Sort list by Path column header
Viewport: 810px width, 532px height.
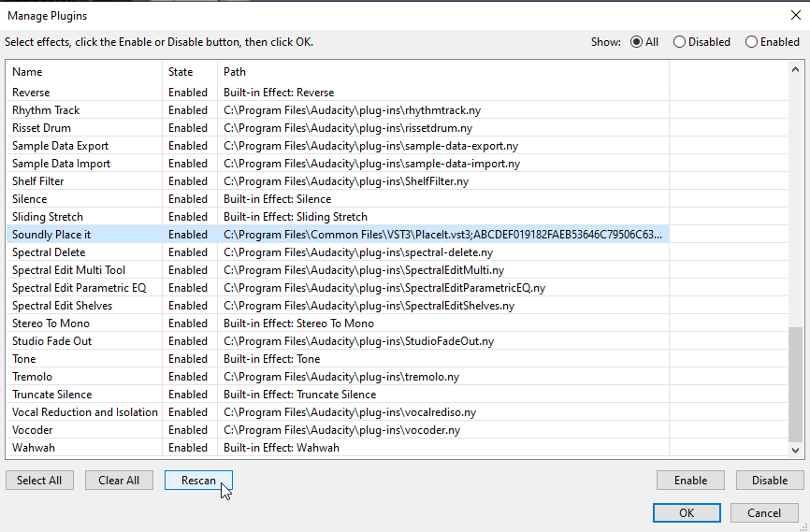(x=443, y=72)
